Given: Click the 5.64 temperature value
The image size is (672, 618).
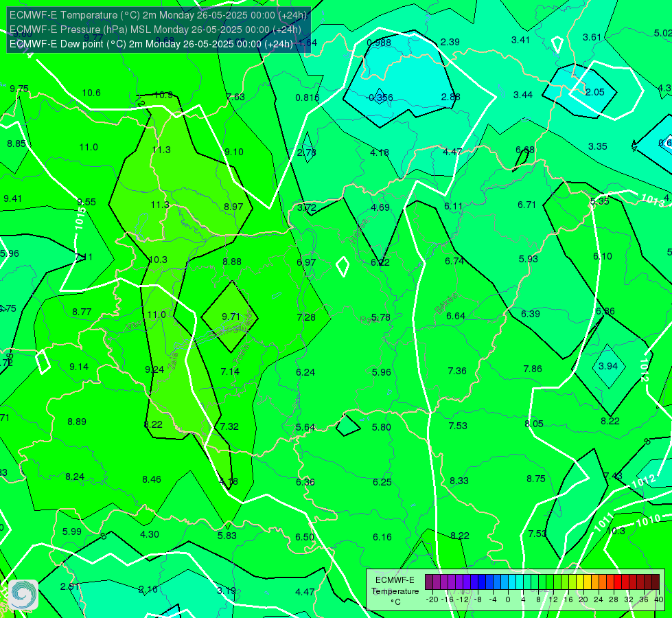Looking at the screenshot, I should click(305, 427).
